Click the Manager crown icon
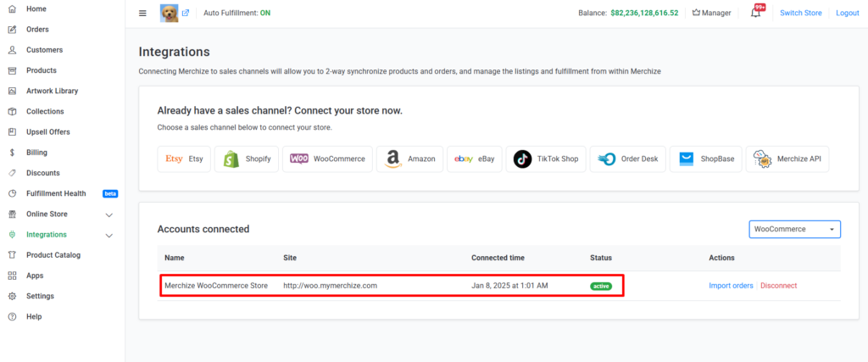Viewport: 868px width, 362px height. [x=697, y=13]
